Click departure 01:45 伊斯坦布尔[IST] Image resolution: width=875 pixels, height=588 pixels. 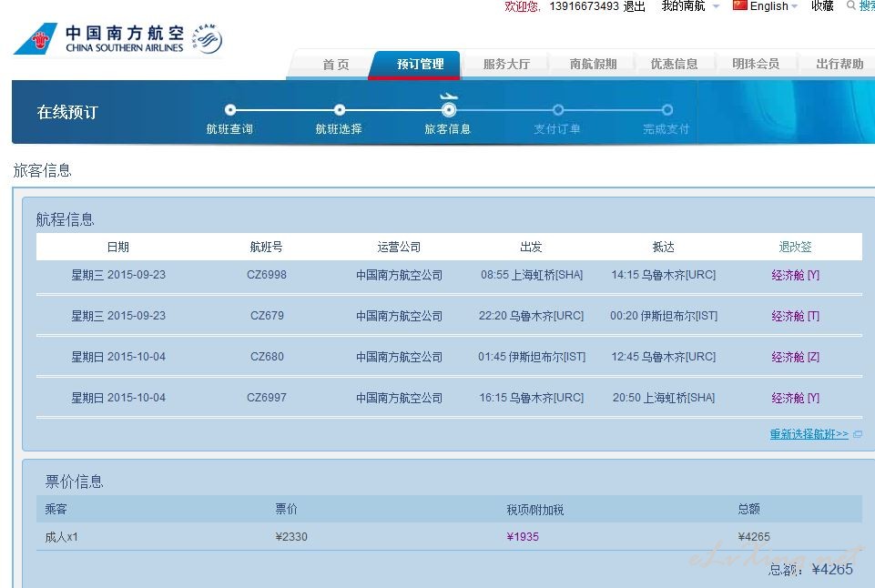[532, 357]
